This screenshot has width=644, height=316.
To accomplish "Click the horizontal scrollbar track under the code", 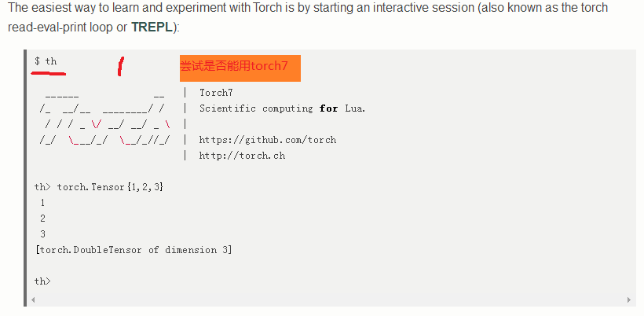I will click(x=330, y=300).
